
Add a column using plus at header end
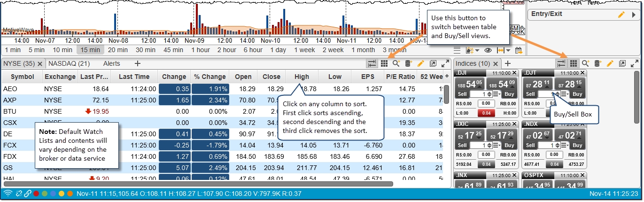(x=447, y=77)
